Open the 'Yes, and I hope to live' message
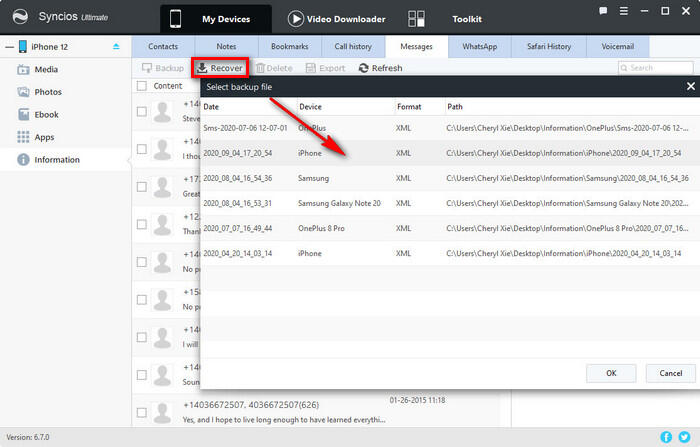 pyautogui.click(x=284, y=420)
